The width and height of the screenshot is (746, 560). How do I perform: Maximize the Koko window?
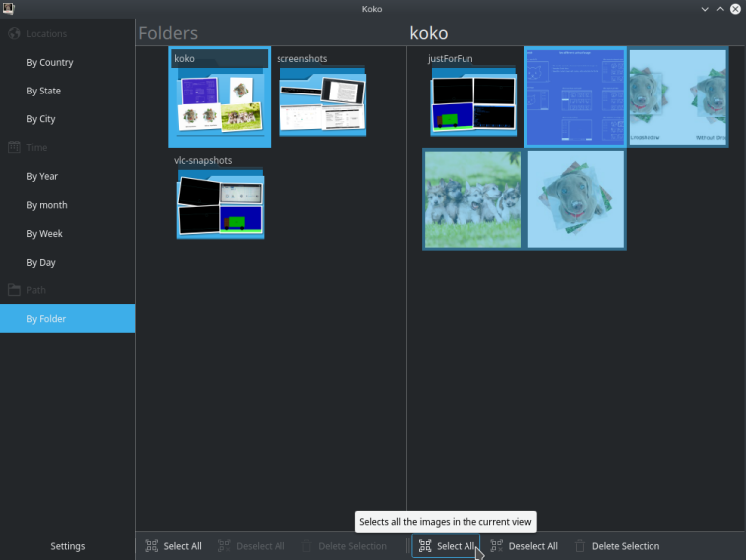click(x=720, y=9)
